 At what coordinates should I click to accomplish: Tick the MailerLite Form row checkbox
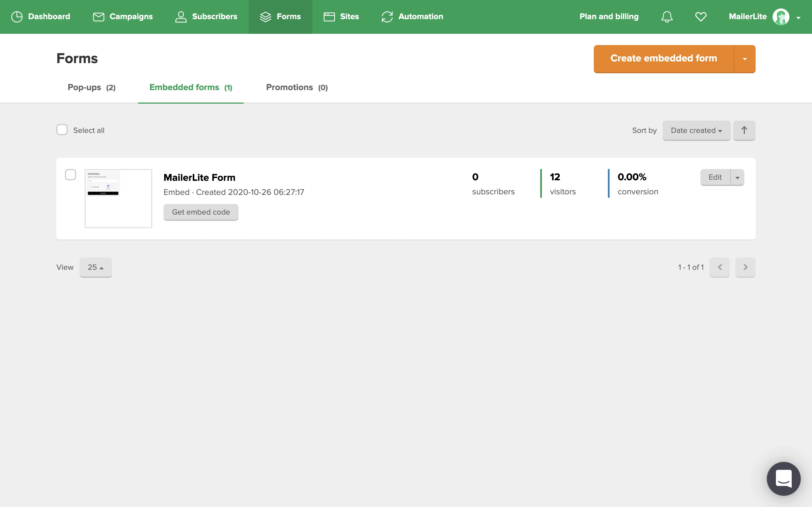70,175
